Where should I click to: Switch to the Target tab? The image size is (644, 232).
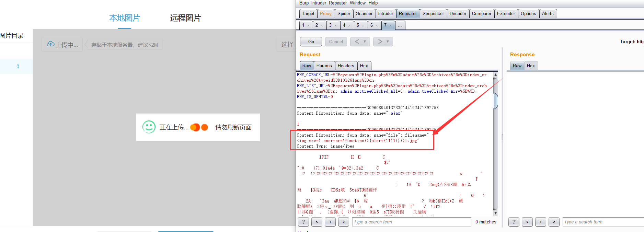308,14
